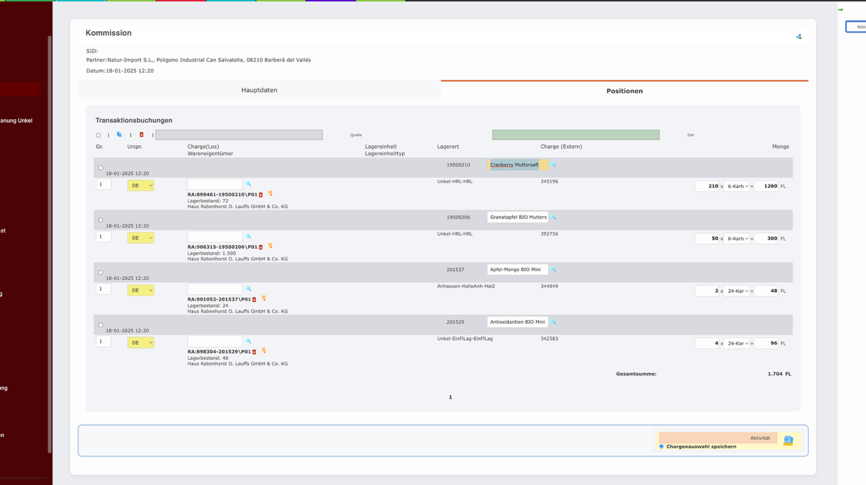866x485 pixels.
Task: Click magnifier next to Apfel-Mango charge input
Action: (249, 288)
